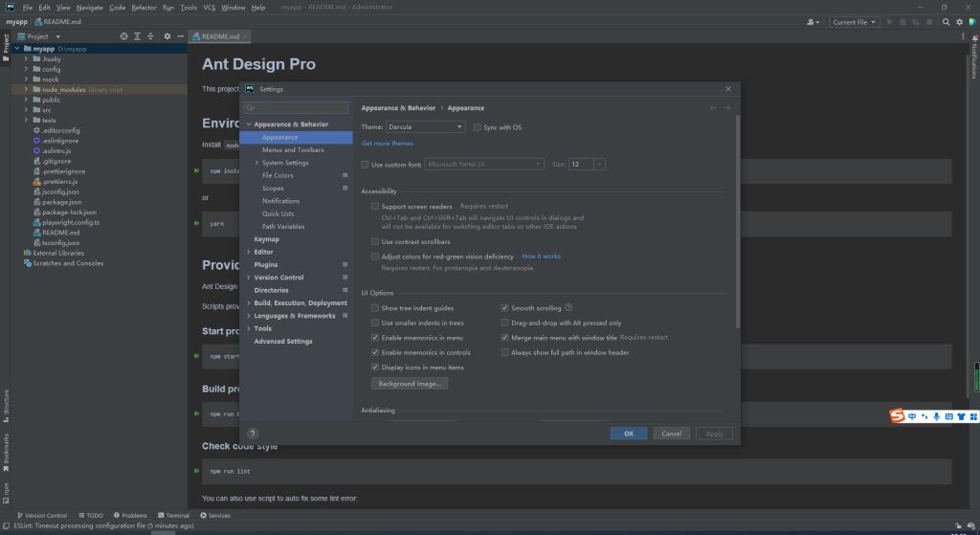Check Support screen readers
This screenshot has height=535, width=980.
pos(375,207)
